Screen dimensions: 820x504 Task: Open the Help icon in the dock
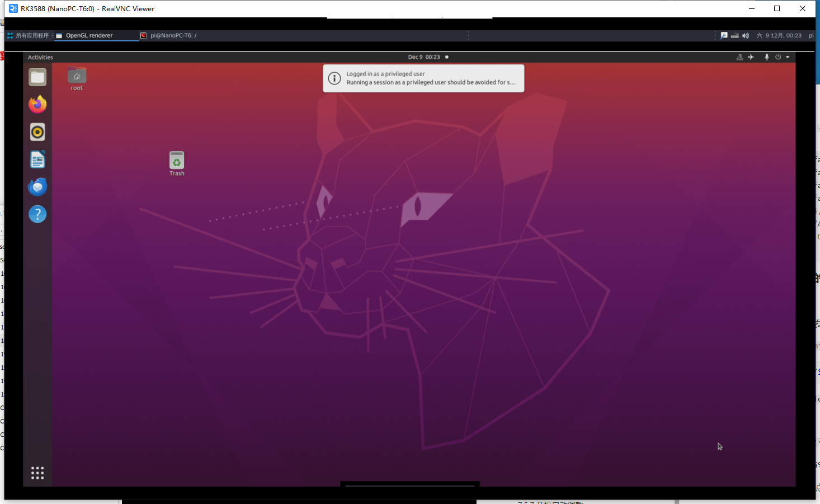tap(37, 214)
